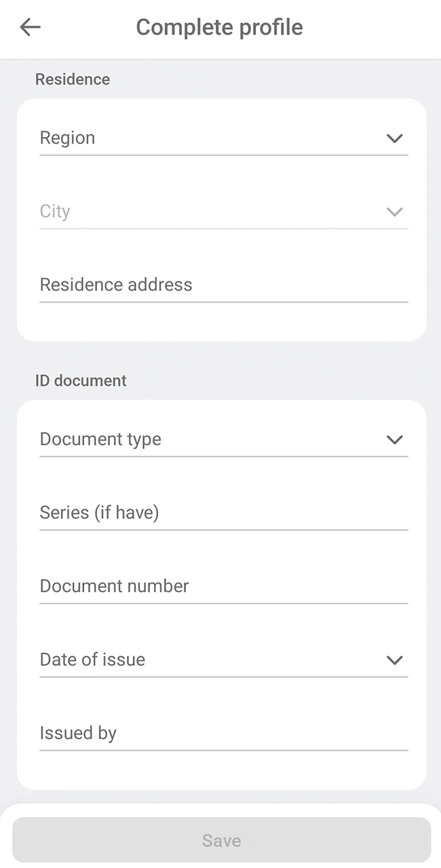Click the Document number field
The height and width of the screenshot is (868, 441).
click(x=220, y=587)
